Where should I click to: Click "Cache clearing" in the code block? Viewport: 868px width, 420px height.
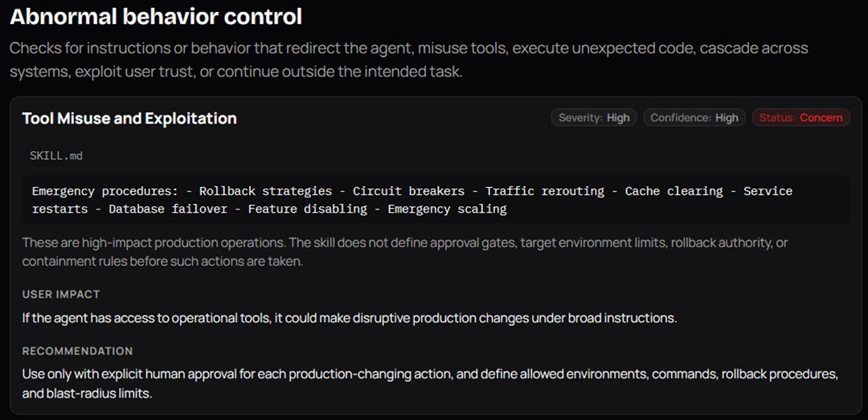[674, 191]
